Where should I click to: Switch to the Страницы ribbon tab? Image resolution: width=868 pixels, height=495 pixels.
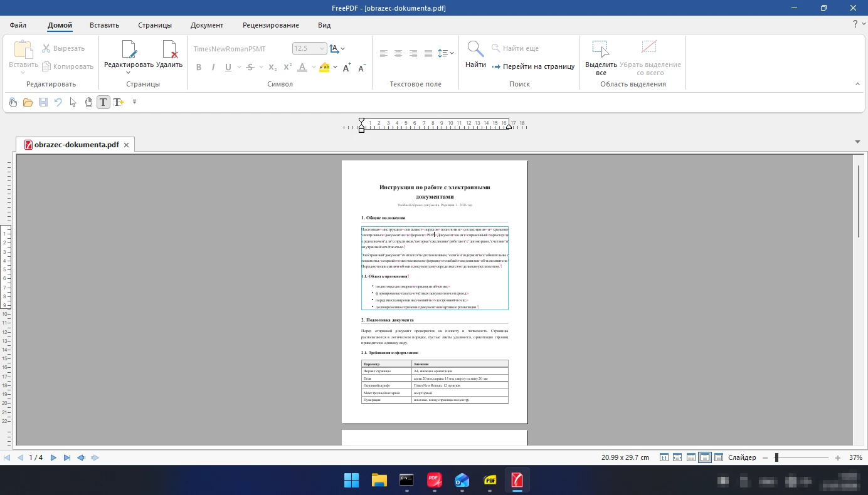[155, 26]
